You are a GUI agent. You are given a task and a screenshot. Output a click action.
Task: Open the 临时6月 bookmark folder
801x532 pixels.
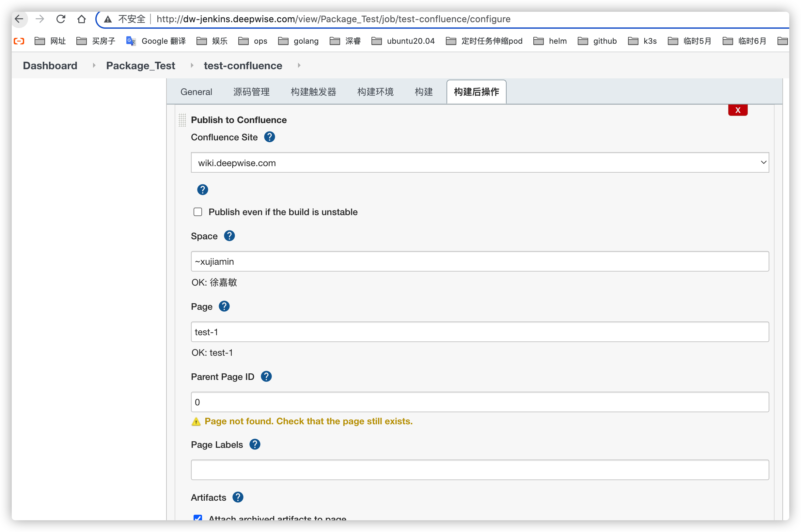[744, 41]
